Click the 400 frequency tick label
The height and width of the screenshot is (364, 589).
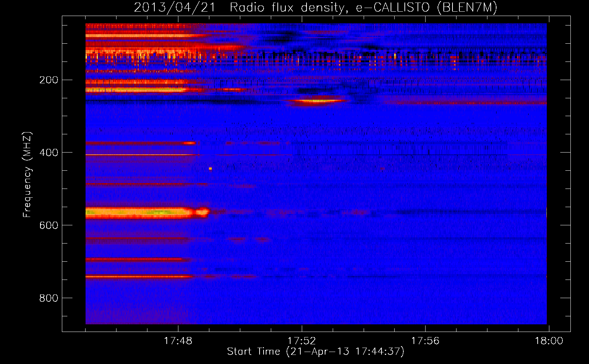[48, 153]
